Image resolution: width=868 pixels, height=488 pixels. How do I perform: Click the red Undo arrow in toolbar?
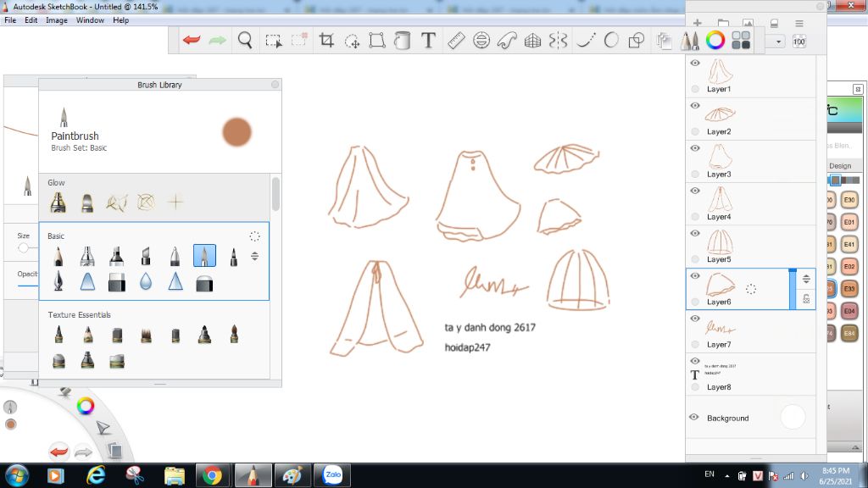[192, 41]
